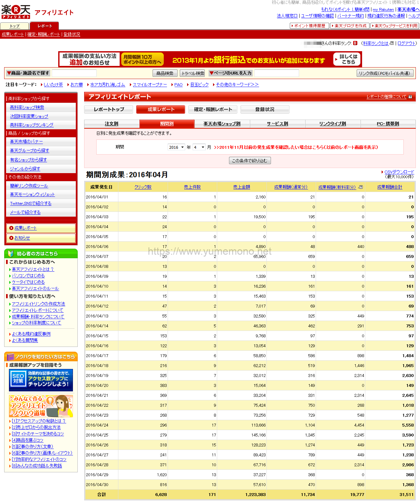Click 登録状況 button
This screenshot has width=420, height=504.
265,109
